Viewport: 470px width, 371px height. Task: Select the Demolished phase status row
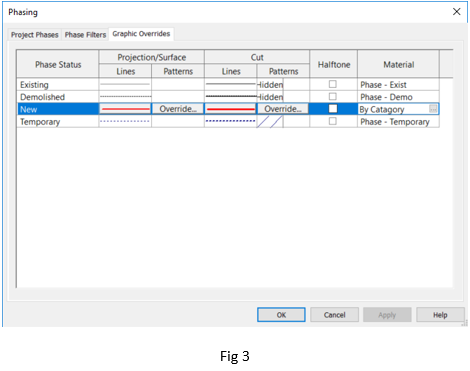tap(58, 97)
